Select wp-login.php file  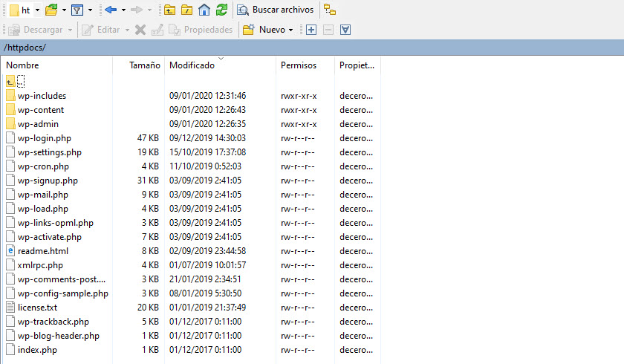tap(44, 138)
